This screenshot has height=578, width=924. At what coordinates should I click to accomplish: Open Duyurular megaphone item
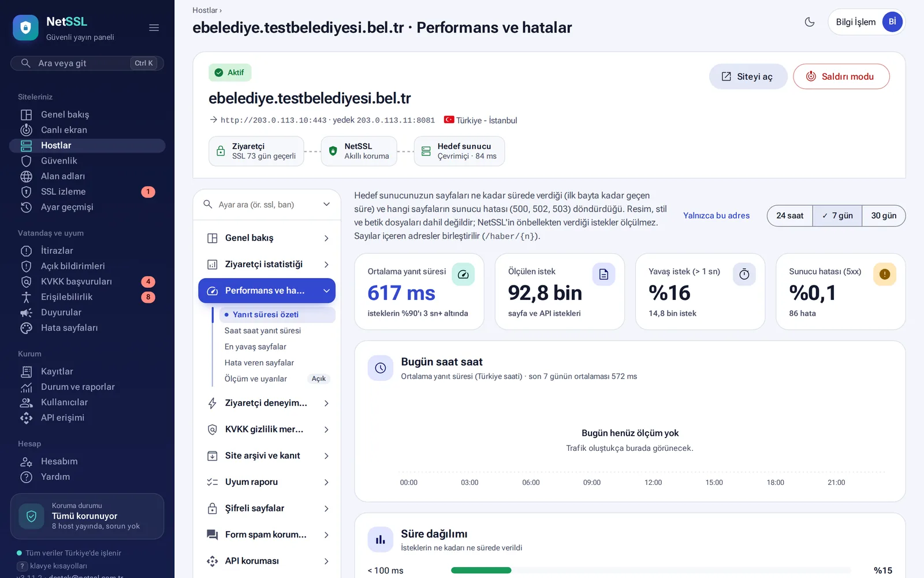coord(87,312)
